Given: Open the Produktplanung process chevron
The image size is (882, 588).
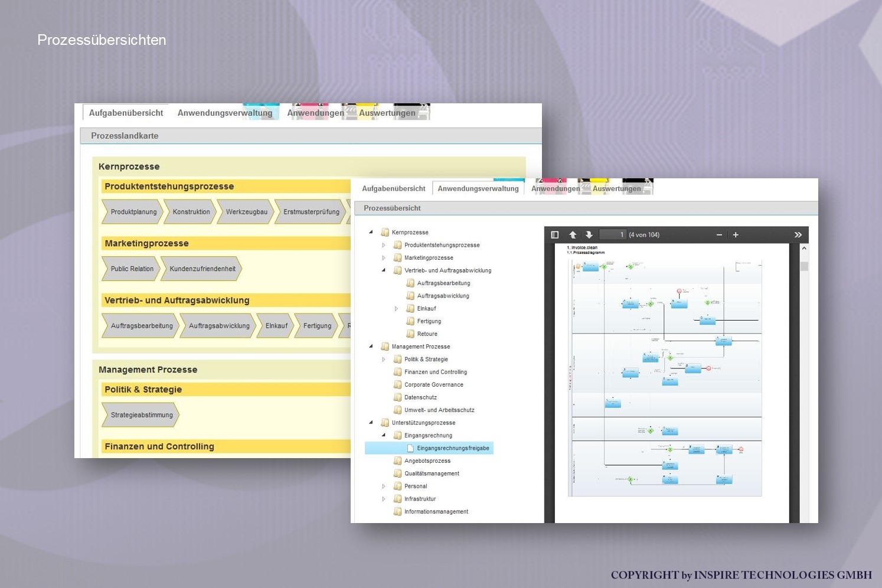Looking at the screenshot, I should pos(133,212).
